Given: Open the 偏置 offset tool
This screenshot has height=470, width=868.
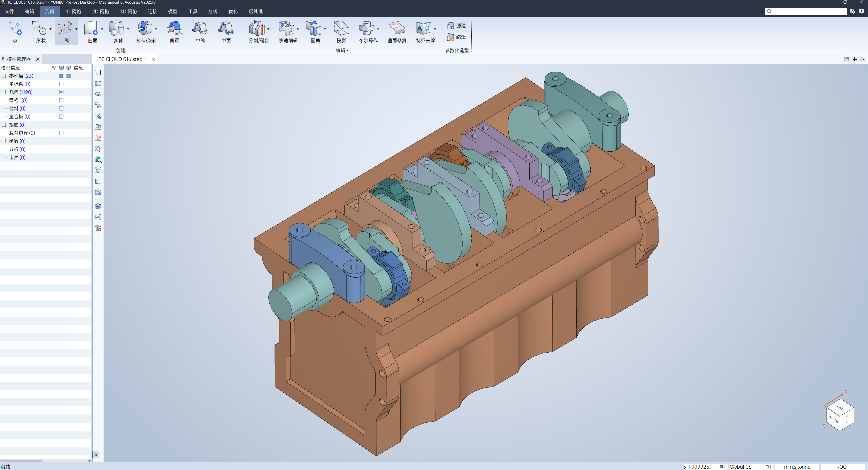Looking at the screenshot, I should [x=175, y=32].
